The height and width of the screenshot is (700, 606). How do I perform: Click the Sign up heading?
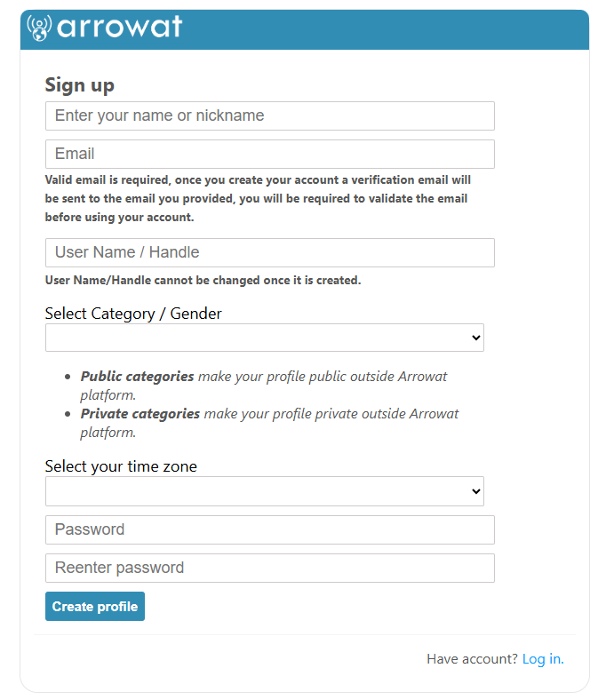point(79,85)
